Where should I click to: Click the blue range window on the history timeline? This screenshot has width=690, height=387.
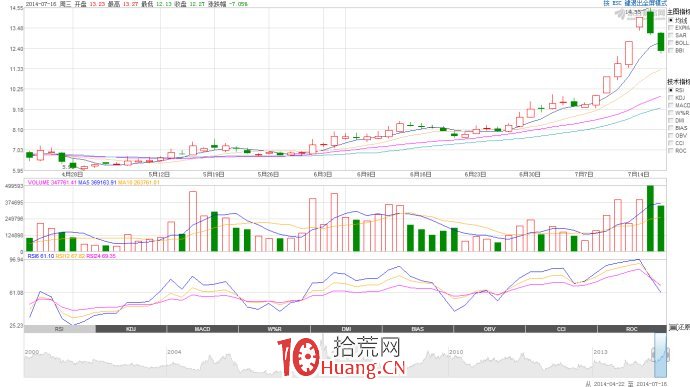tap(661, 355)
